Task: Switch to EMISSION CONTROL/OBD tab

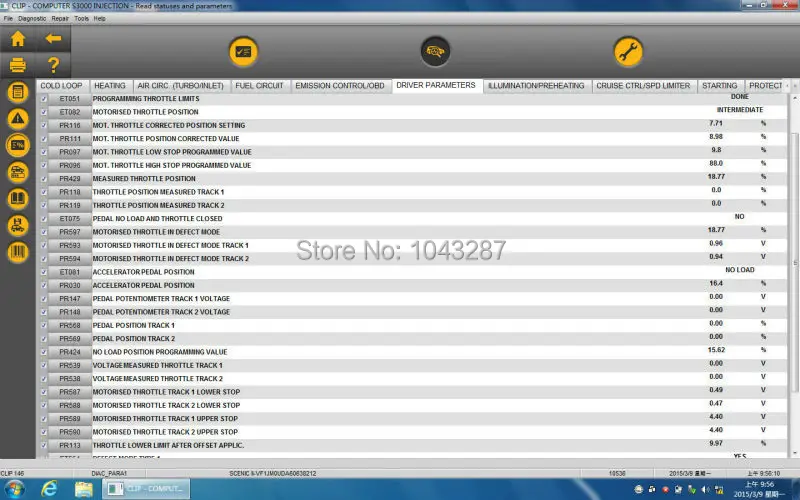Action: (x=340, y=86)
